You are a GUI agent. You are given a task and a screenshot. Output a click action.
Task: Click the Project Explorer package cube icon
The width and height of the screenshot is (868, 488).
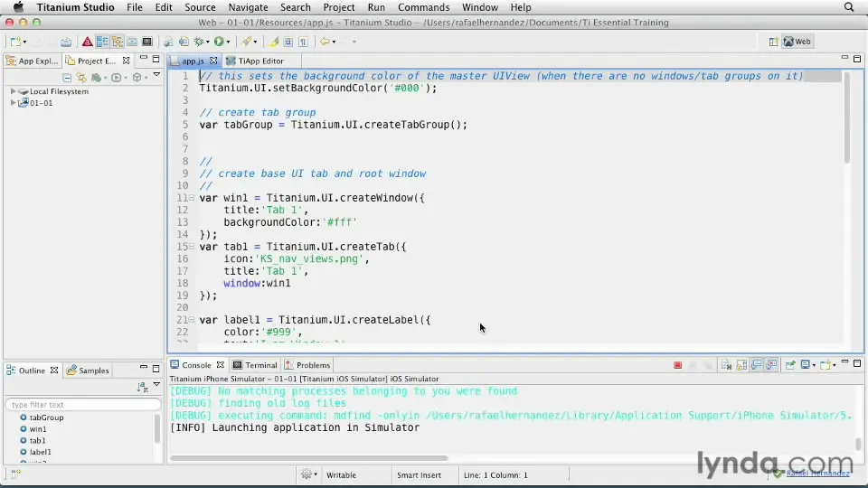pyautogui.click(x=137, y=78)
